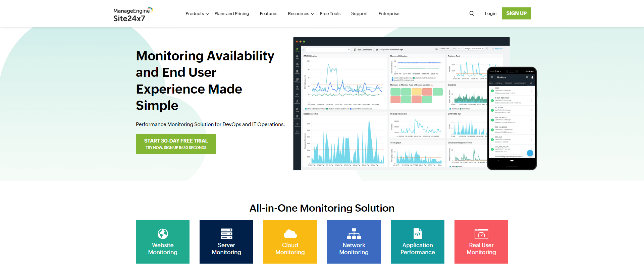Click the network topology icon on Network Monitoring
644x275 pixels.
(x=354, y=233)
